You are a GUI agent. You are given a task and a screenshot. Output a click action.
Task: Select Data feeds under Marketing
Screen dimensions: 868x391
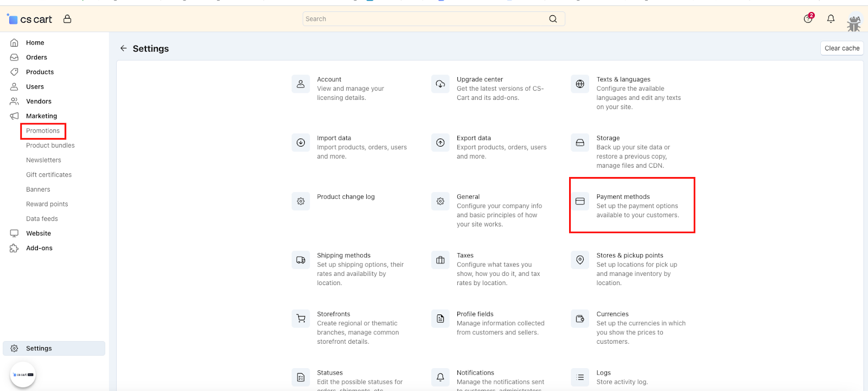pos(42,219)
